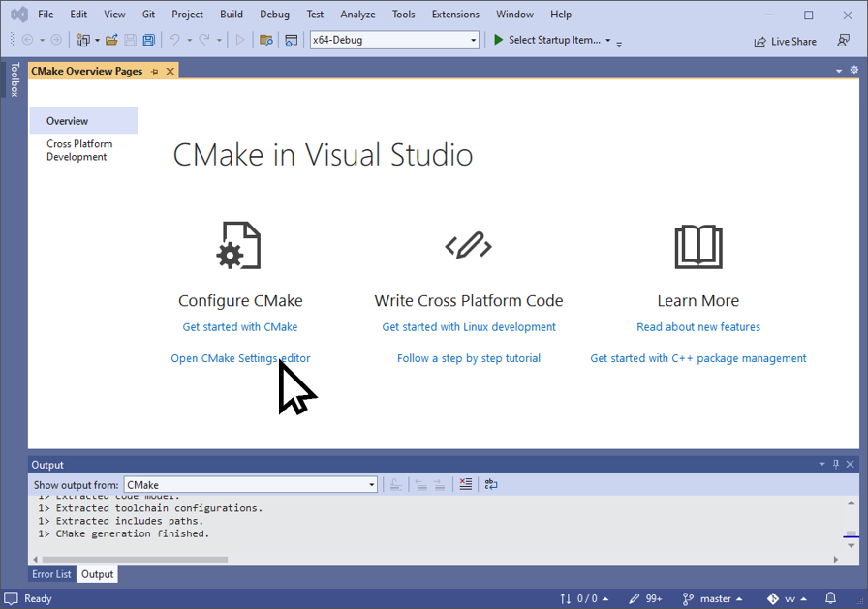The height and width of the screenshot is (609, 868).
Task: Click the Solution Explorer view icon
Action: (292, 40)
